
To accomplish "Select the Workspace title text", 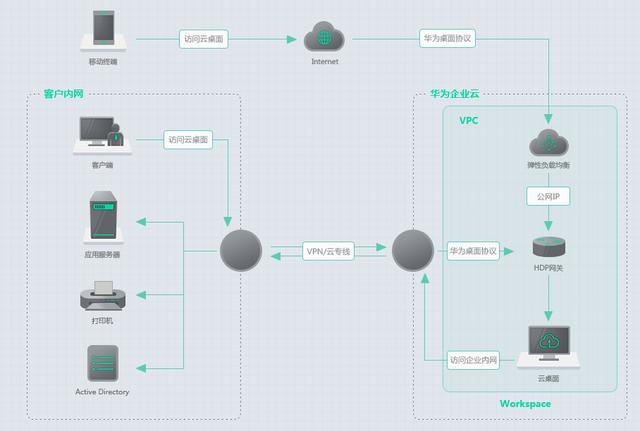I will coord(525,404).
